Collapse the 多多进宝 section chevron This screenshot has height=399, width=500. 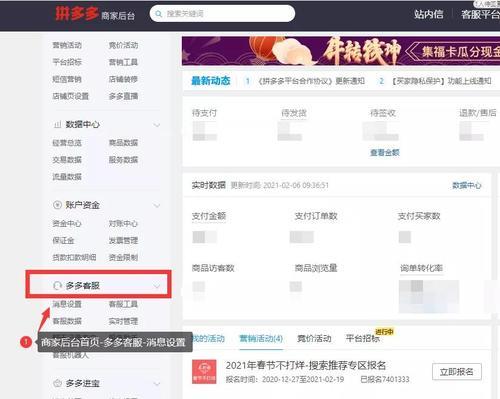[x=157, y=384]
